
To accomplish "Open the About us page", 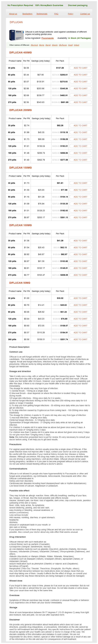I will pyautogui.click(x=13, y=14).
